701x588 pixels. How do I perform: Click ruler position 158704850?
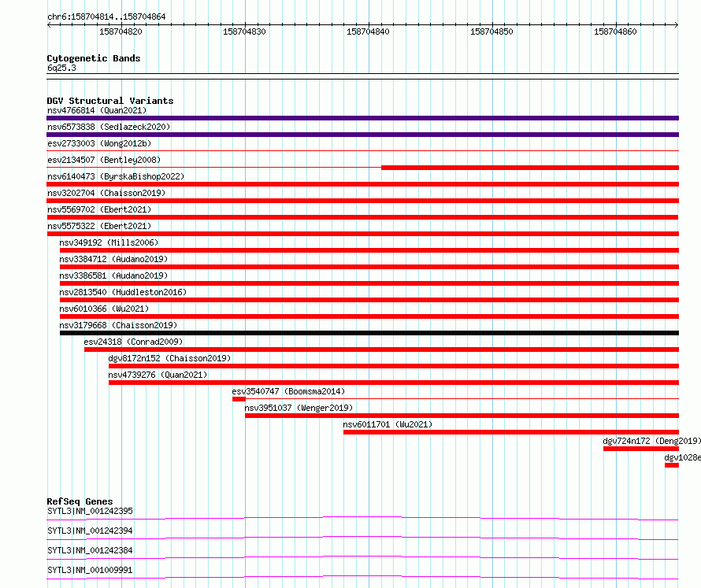[x=491, y=31]
